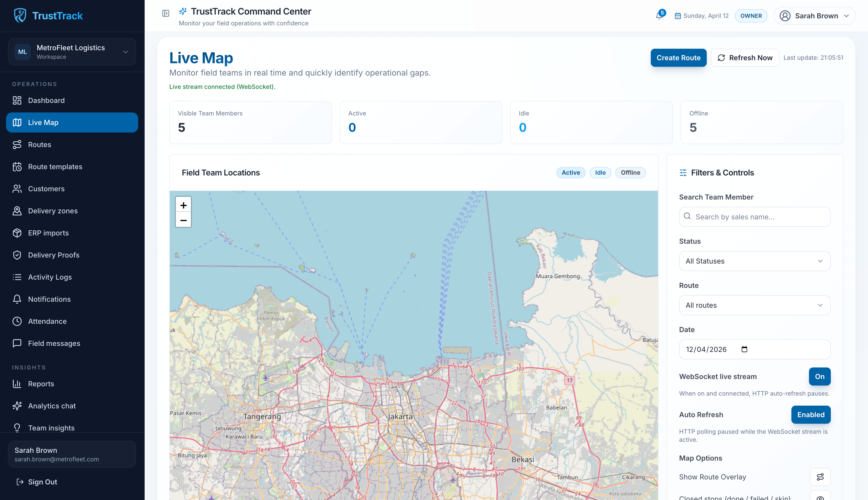Go to Route templates

pyautogui.click(x=72, y=167)
